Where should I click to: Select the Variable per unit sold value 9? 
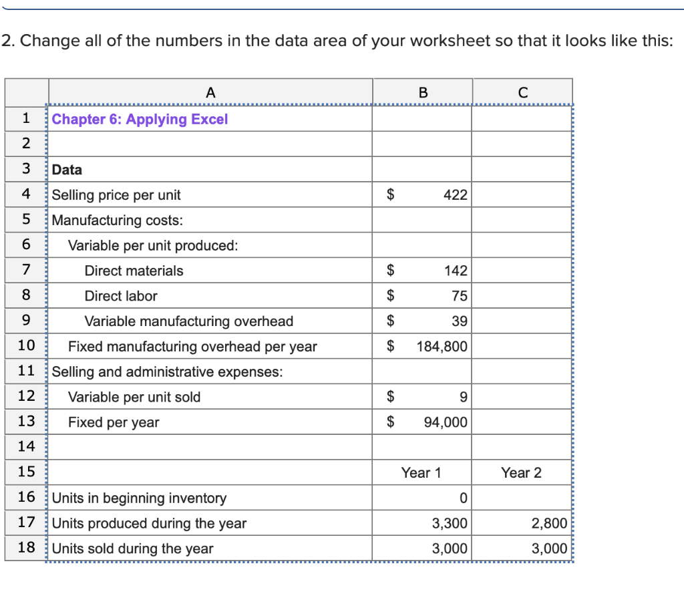(422, 397)
